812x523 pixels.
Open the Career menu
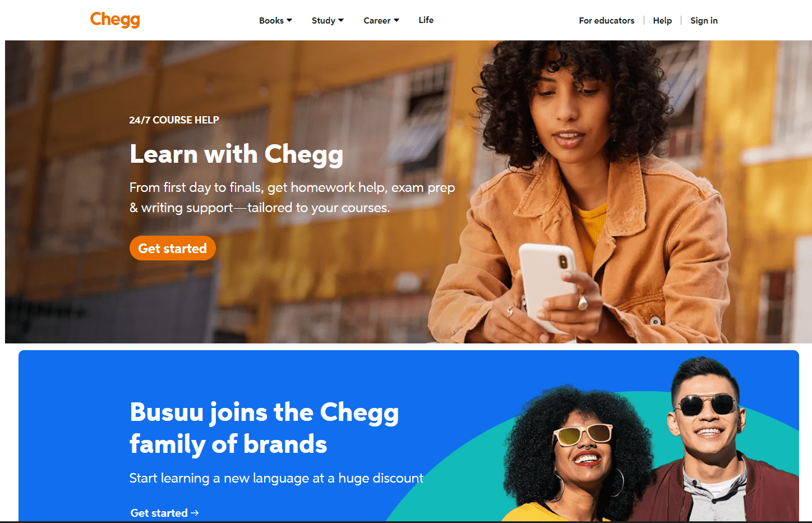tap(381, 20)
